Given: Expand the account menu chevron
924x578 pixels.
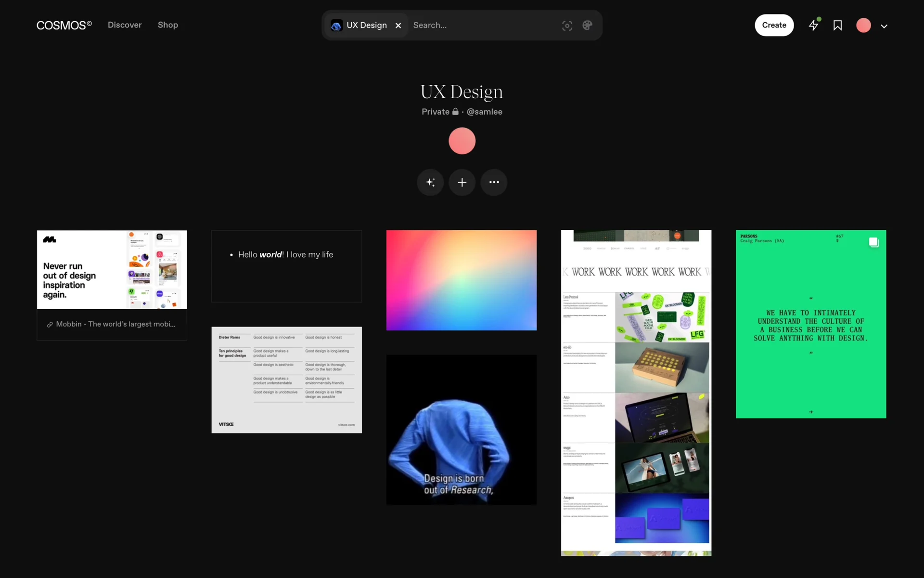Looking at the screenshot, I should (x=884, y=26).
